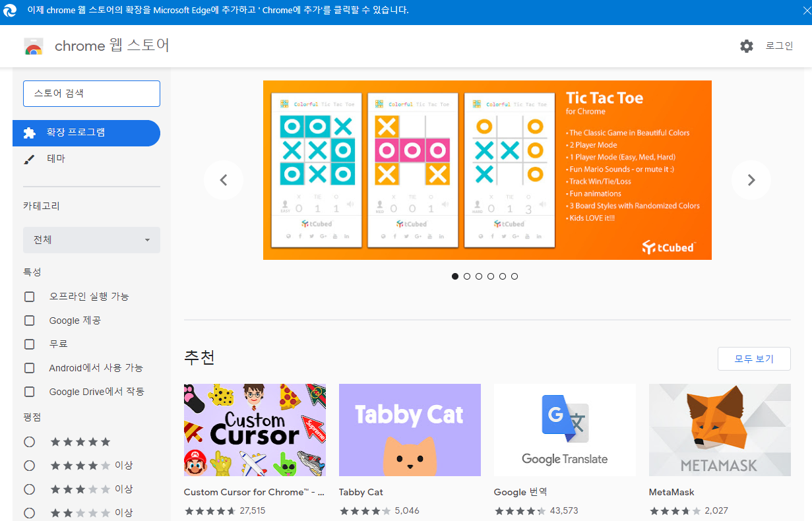This screenshot has width=812, height=521.
Task: Select the second carousel indicator dot
Action: (467, 276)
